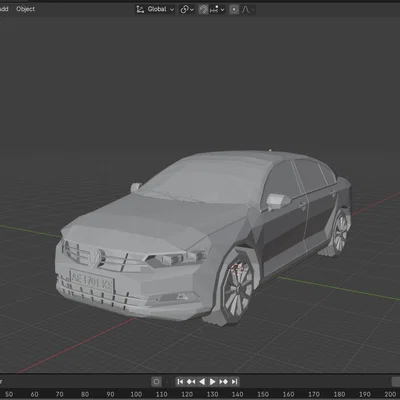This screenshot has height=400, width=400.
Task: Open the proportional editing falloff dropdown
Action: click(248, 9)
